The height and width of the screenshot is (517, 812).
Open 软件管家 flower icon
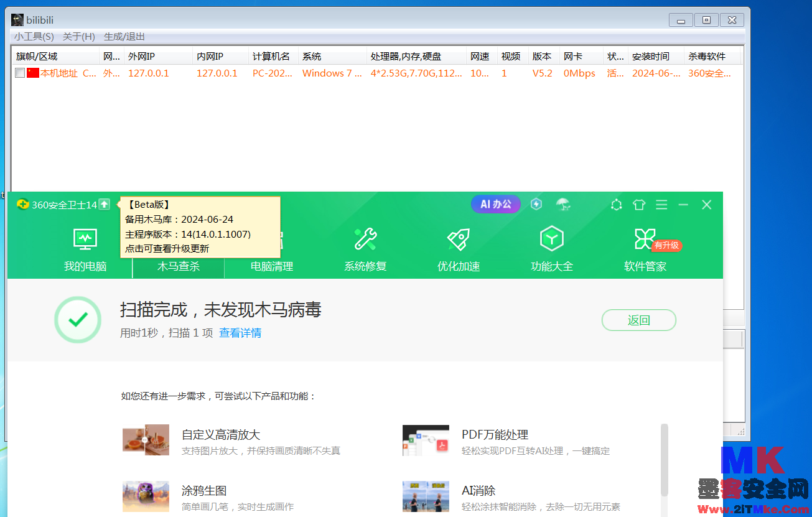coord(645,239)
